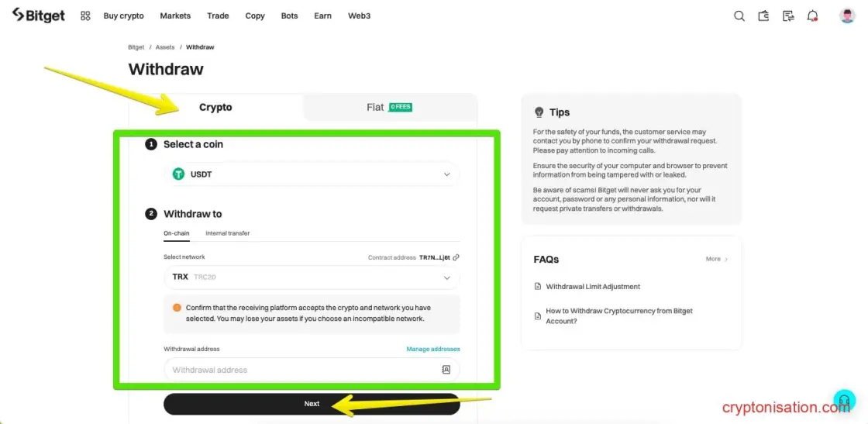Open the wallet assets icon
Image resolution: width=868 pixels, height=424 pixels.
(764, 16)
